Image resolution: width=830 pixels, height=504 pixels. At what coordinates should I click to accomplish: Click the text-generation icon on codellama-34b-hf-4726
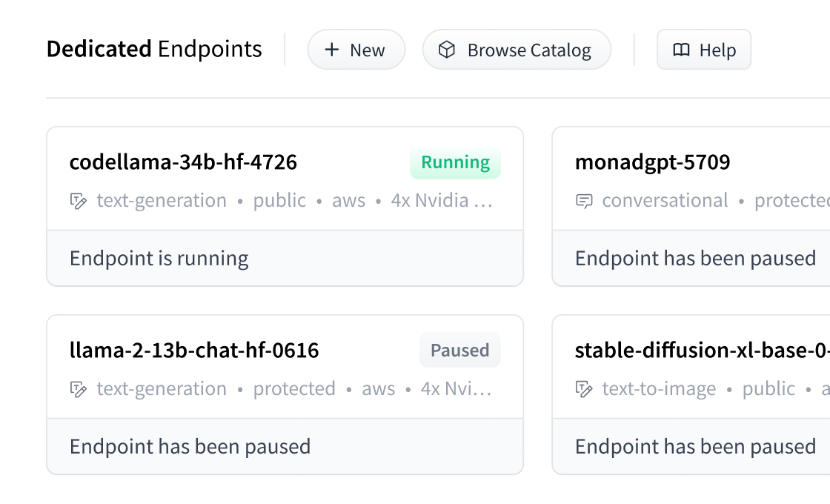pyautogui.click(x=79, y=200)
